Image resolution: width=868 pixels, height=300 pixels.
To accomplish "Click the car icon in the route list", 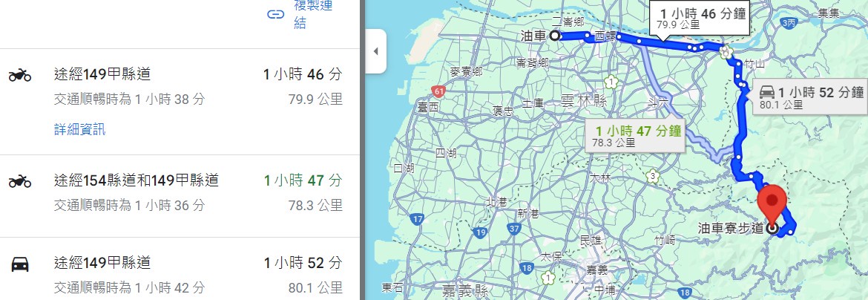I will click(20, 264).
